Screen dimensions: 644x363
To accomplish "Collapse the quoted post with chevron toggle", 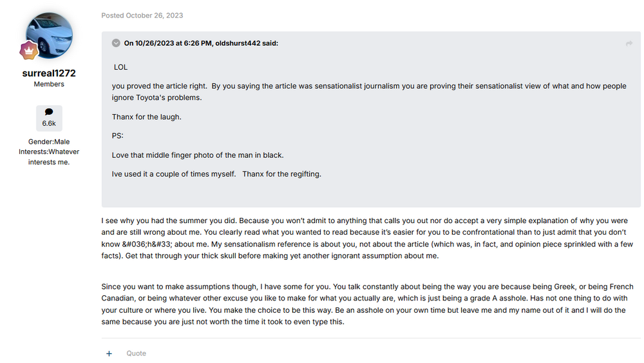I will pos(116,43).
